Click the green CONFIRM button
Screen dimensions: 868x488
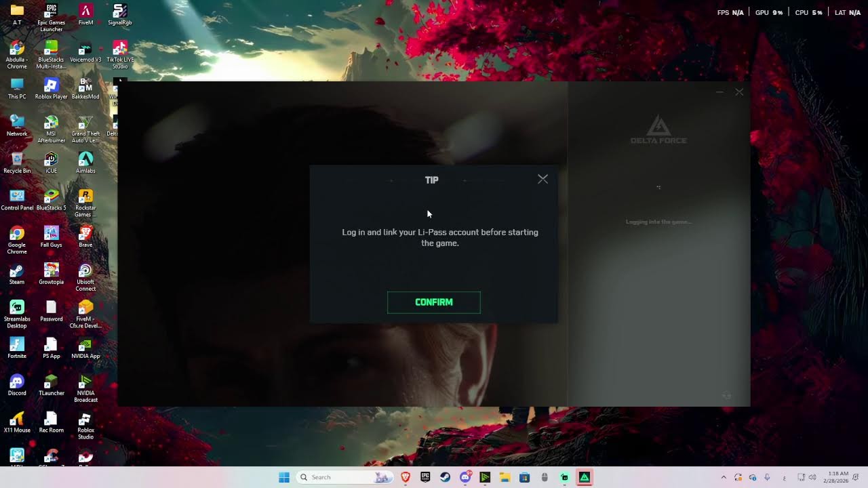coord(434,302)
